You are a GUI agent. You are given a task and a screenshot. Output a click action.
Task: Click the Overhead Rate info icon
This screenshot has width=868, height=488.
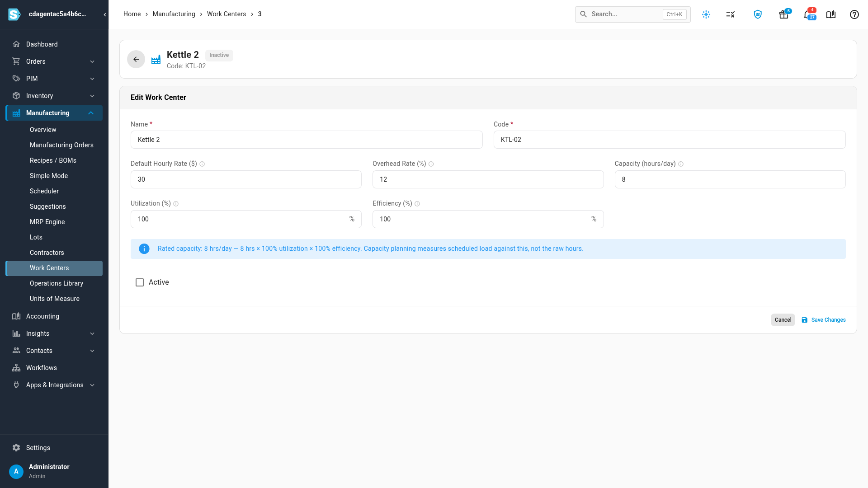(431, 164)
